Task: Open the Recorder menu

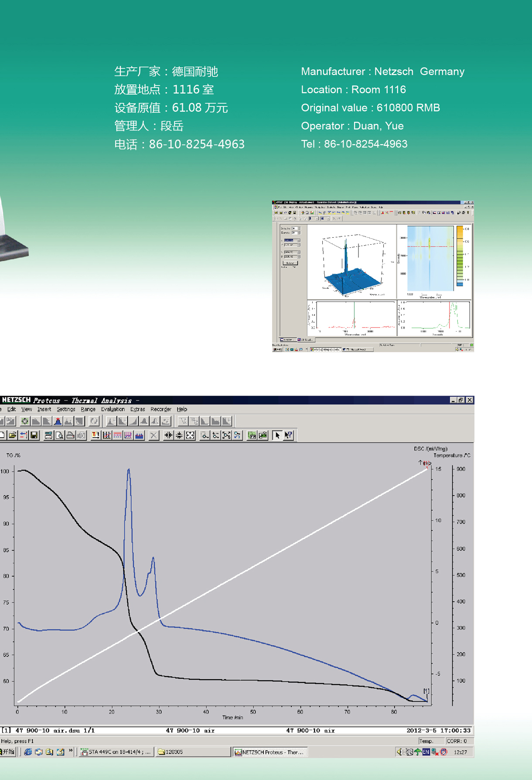Action: click(161, 409)
